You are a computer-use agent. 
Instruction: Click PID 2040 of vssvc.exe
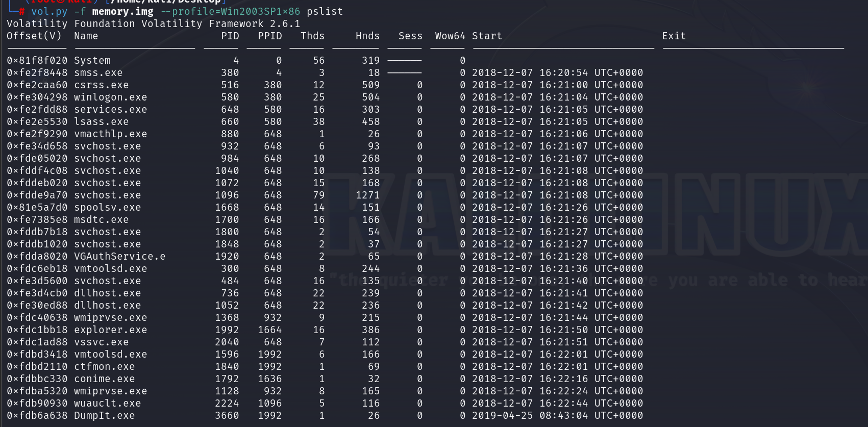(227, 342)
